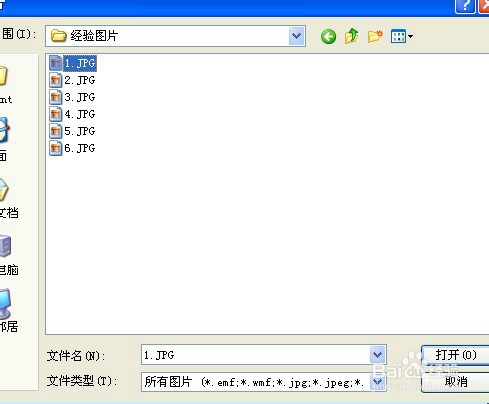This screenshot has width=489, height=404.
Task: Select the highlighted 1.JPG file name
Action: click(x=80, y=63)
